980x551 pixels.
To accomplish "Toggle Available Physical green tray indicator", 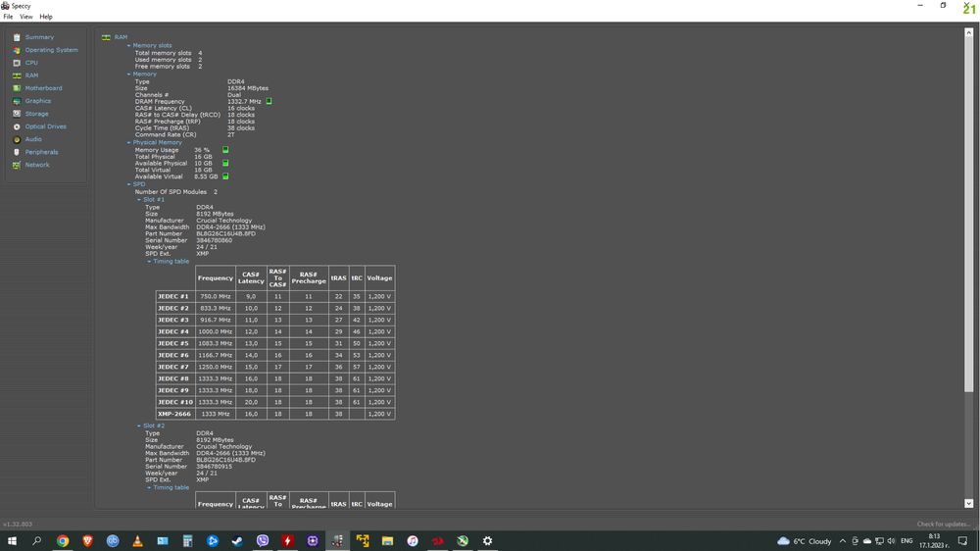I will coord(225,163).
